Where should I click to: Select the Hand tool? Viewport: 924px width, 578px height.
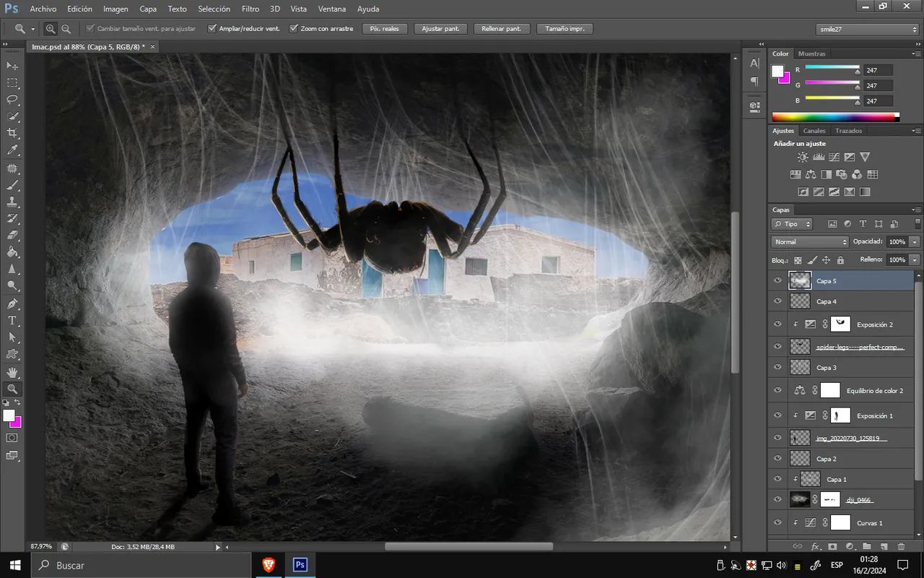[12, 371]
